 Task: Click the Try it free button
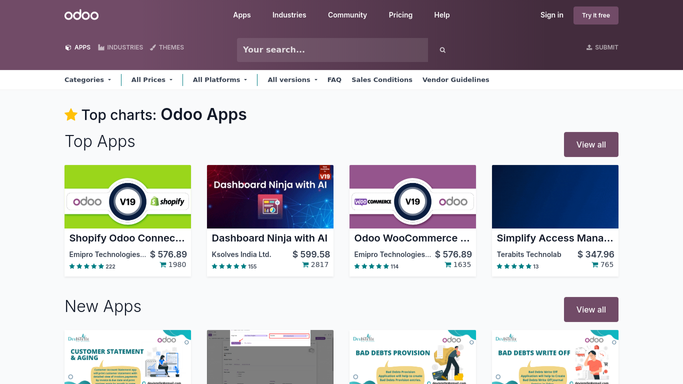coord(596,16)
